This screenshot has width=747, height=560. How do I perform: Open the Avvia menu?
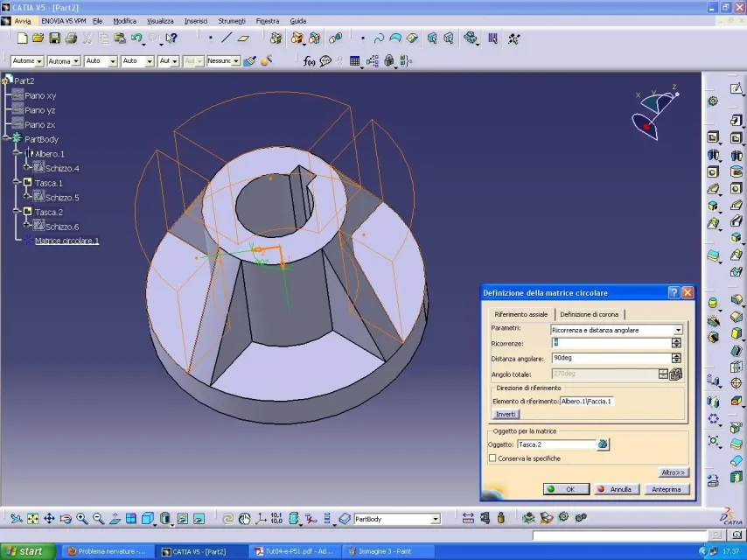tap(23, 21)
